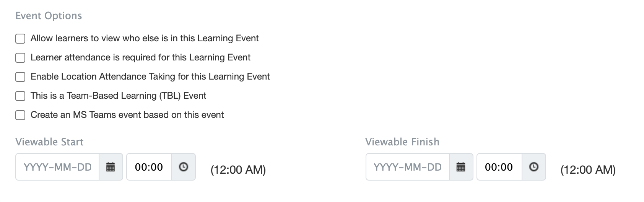This screenshot has height=202, width=644.
Task: Click the 'Allow learners to view who else' label text
Action: point(145,38)
